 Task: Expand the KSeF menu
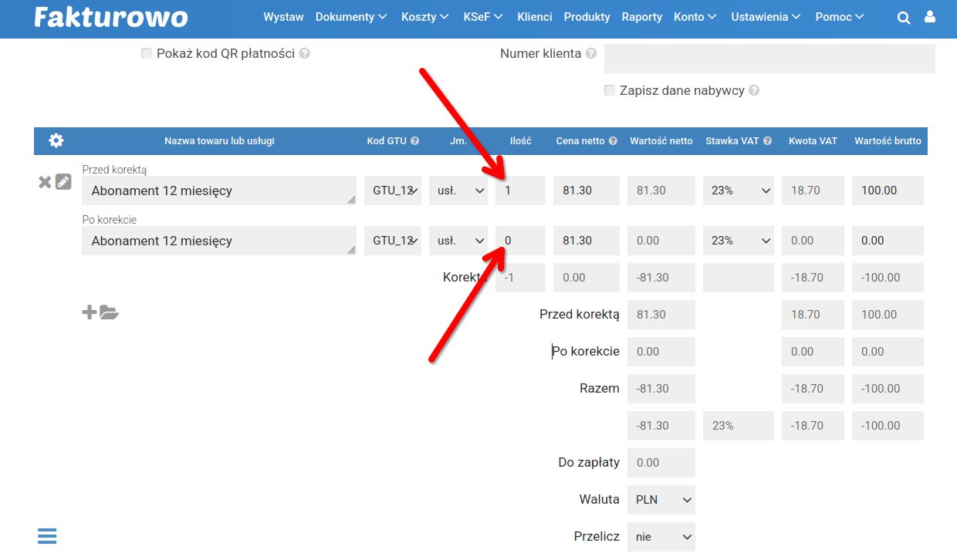(x=482, y=17)
